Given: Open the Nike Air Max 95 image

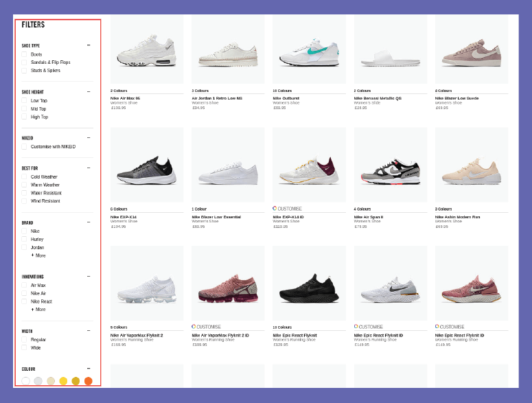Looking at the screenshot, I should (x=147, y=49).
